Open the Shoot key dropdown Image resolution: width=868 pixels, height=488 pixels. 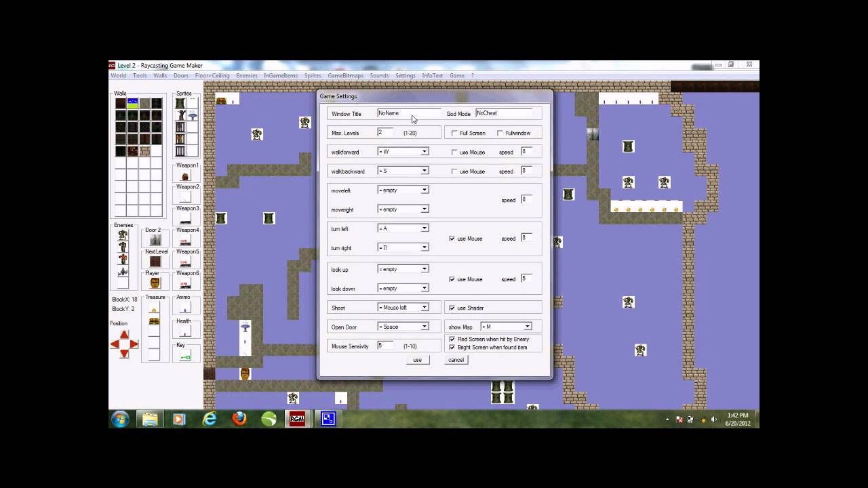[x=425, y=308]
